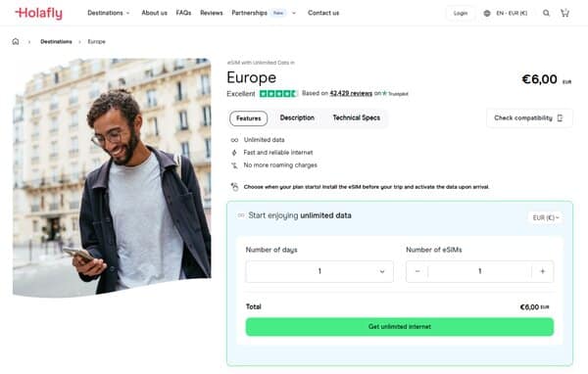This screenshot has height=374, width=588.
Task: Open the 42,429 reviews link
Action: point(351,93)
